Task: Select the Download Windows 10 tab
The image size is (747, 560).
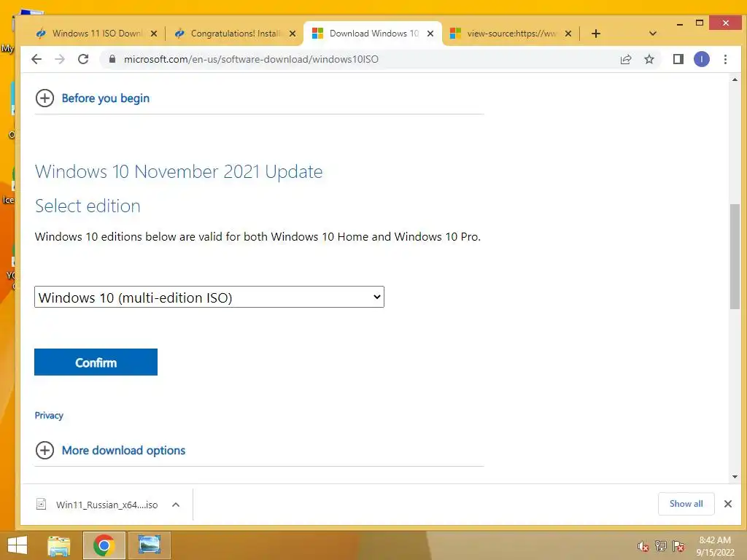Action: click(373, 34)
